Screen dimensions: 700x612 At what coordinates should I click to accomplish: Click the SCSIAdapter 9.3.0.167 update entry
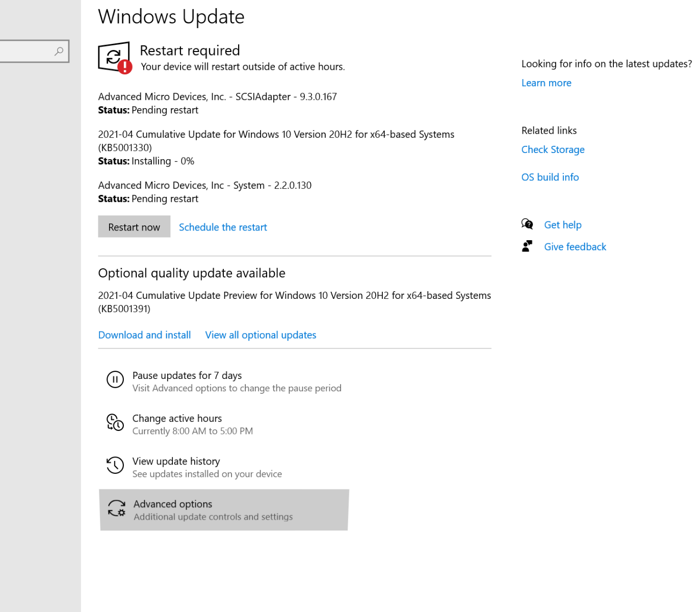(x=217, y=103)
